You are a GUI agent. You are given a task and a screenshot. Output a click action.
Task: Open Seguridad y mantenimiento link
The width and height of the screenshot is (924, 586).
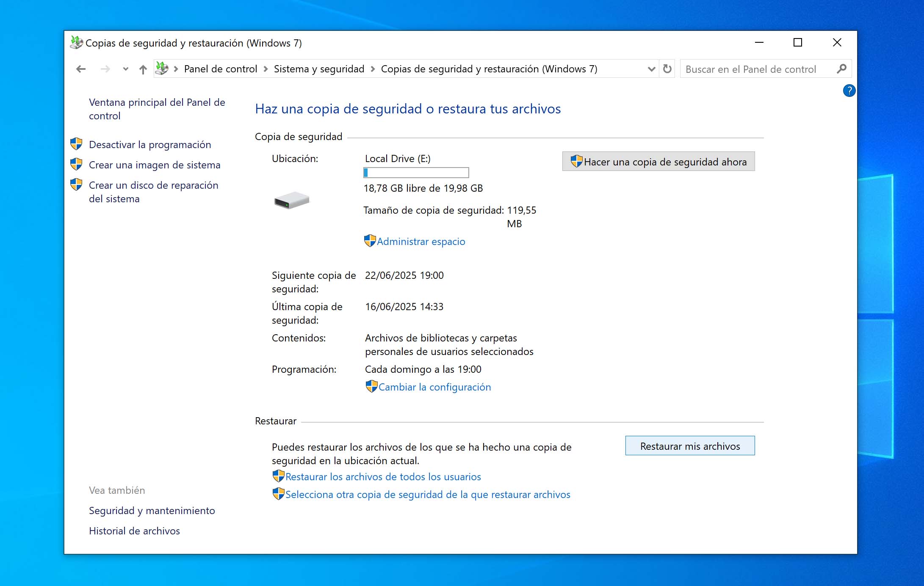[x=152, y=511]
